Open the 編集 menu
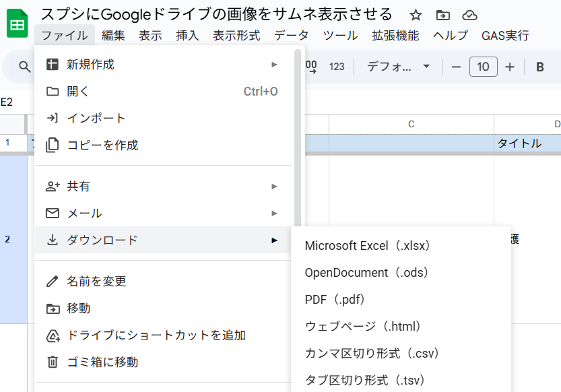The image size is (561, 392). (113, 36)
